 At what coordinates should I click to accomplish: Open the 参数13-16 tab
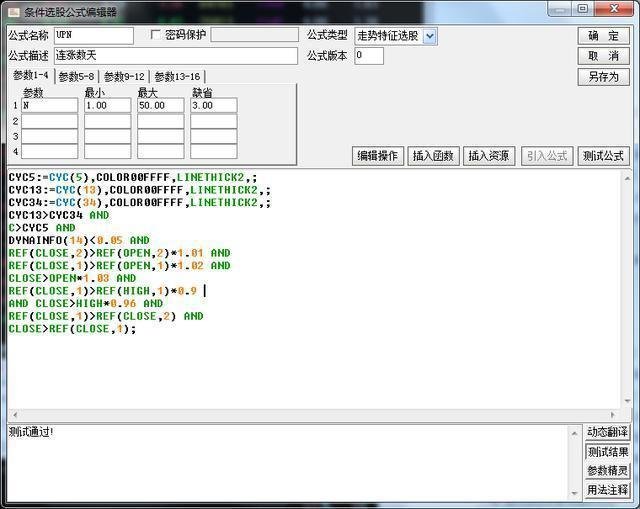pos(176,76)
